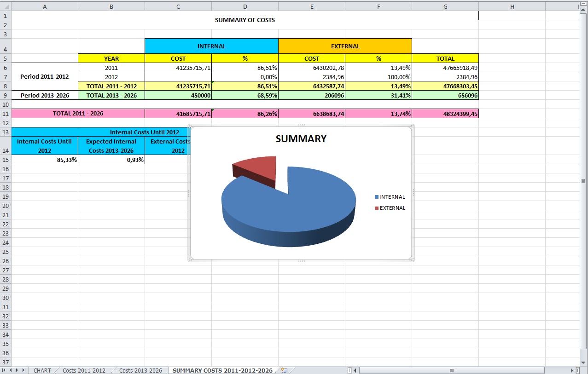588x374 pixels.
Task: Insert a new worksheet using tab icon
Action: 284,370
